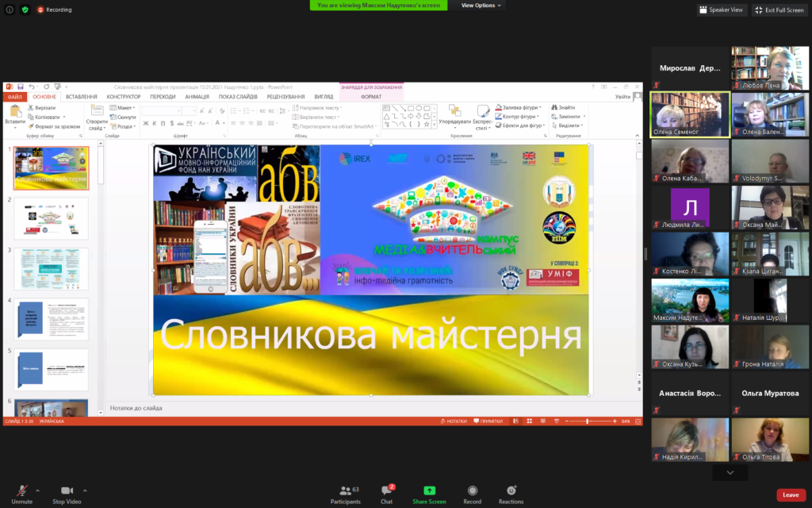Open the Reactions menu
The height and width of the screenshot is (508, 812).
click(x=511, y=491)
